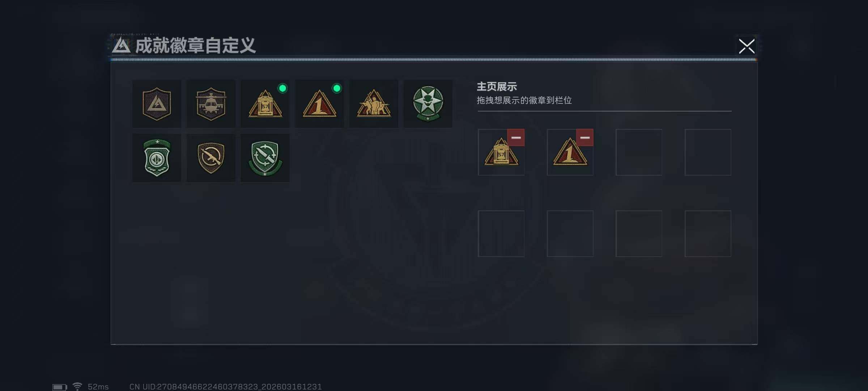Viewport: 868px width, 391px height.
Task: Select the fourth empty display slot in top row
Action: pyautogui.click(x=708, y=152)
